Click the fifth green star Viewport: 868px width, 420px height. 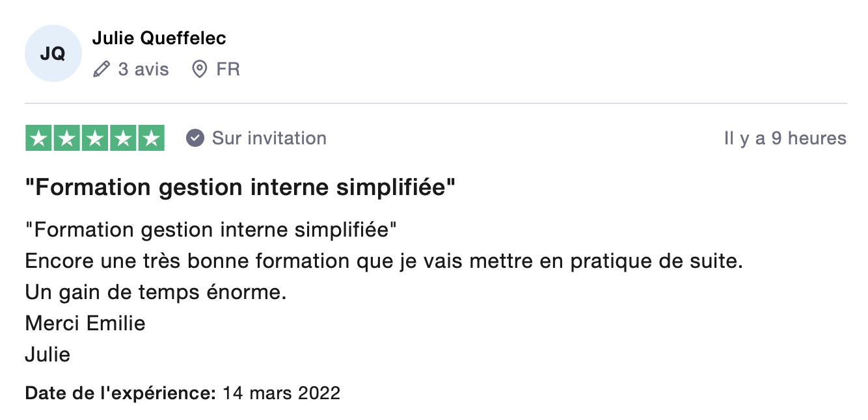coord(151,138)
